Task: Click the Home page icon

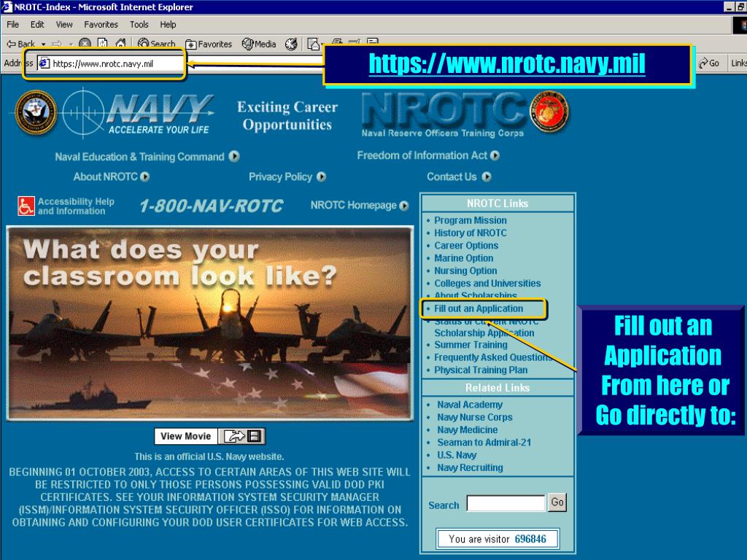Action: coord(120,44)
